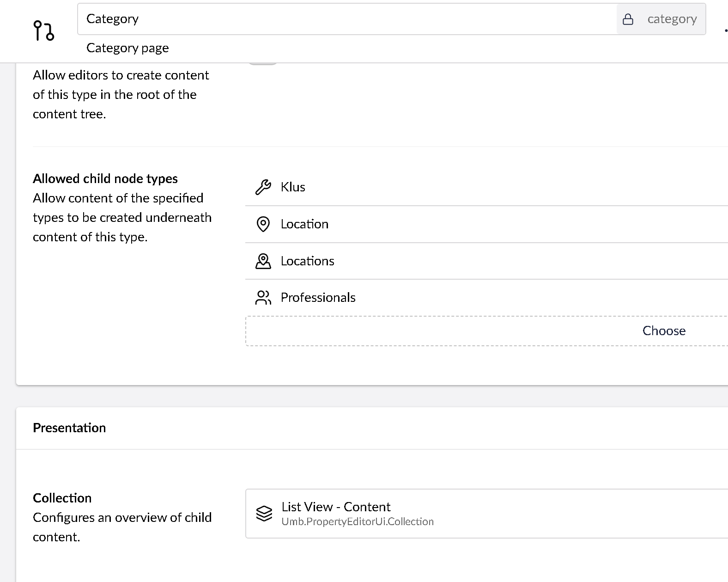This screenshot has width=728, height=582.
Task: Open the List View - Content collection title
Action: click(x=336, y=507)
